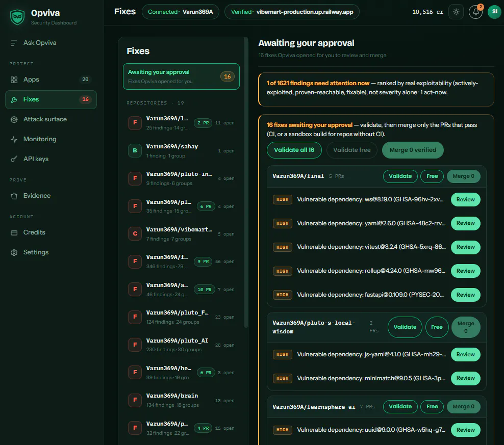Click the 10,516 cr credits balance
This screenshot has height=445, width=504.
tap(427, 12)
